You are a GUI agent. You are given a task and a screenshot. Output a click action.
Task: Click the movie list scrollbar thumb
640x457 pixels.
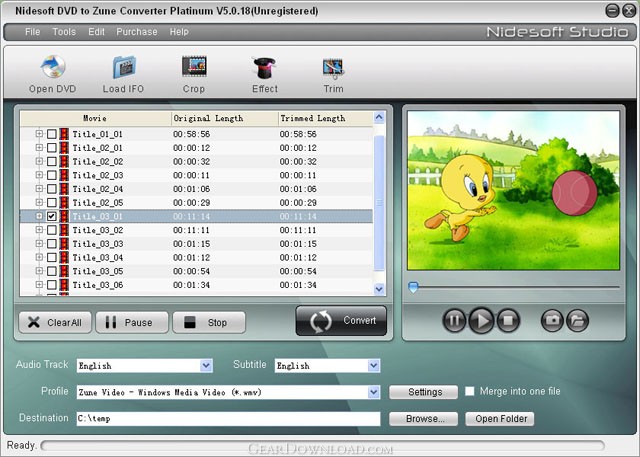pos(379,203)
